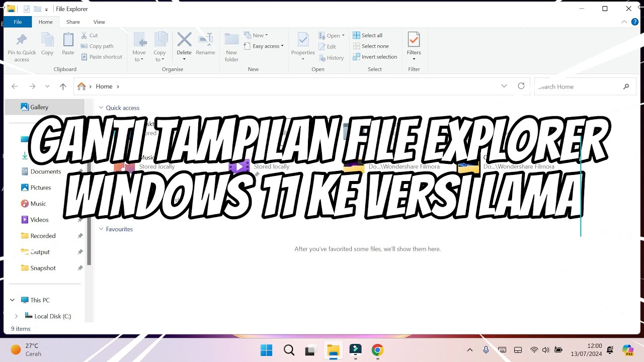Open the Snapshot pinned folder

43,268
